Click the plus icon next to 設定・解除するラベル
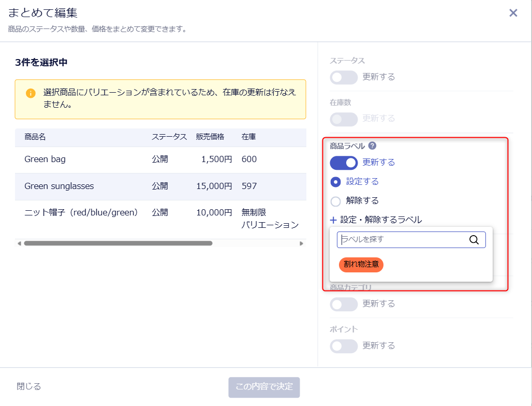 (333, 220)
